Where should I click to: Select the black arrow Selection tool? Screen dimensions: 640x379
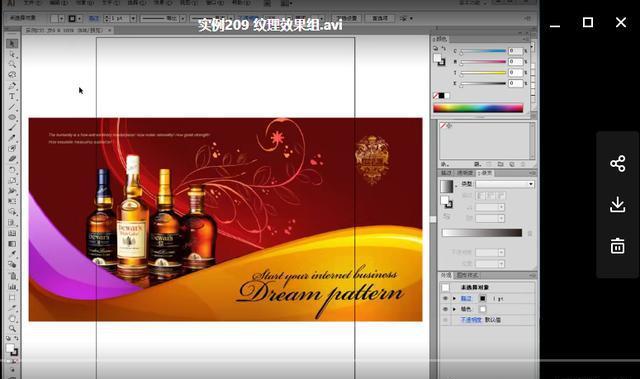click(12, 44)
